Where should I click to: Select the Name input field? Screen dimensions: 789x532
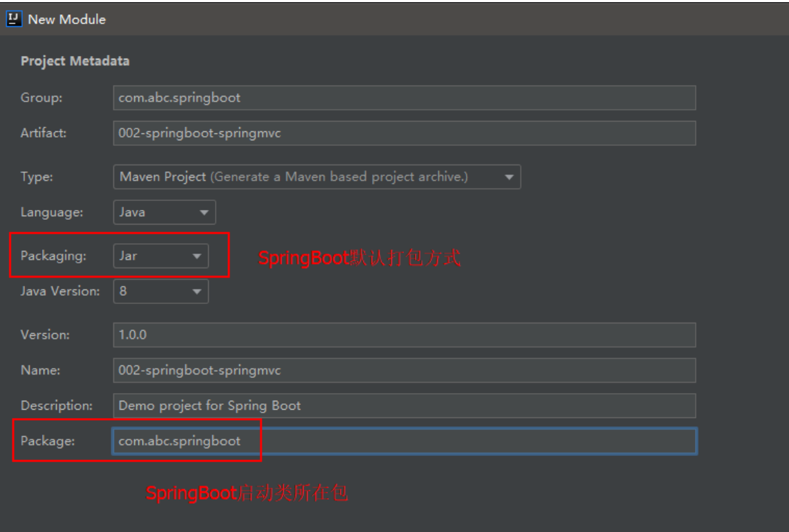click(x=405, y=370)
